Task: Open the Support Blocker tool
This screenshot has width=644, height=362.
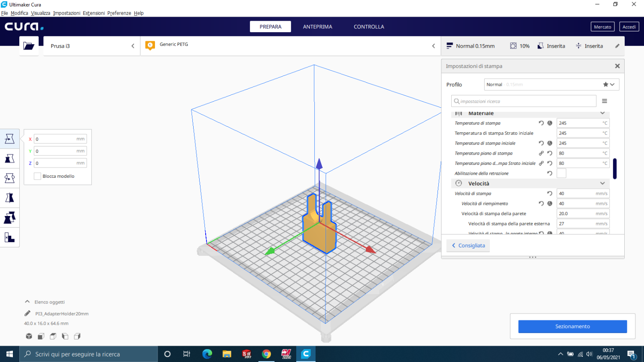Action: (x=9, y=237)
